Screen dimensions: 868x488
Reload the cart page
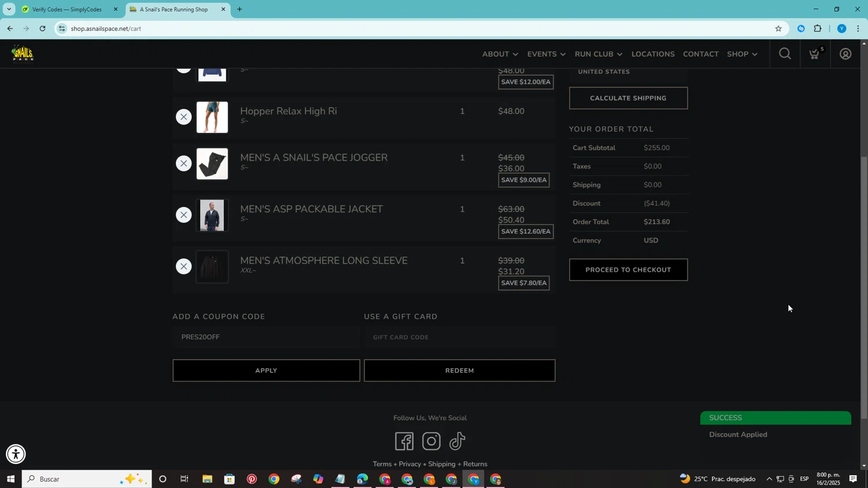coord(42,28)
